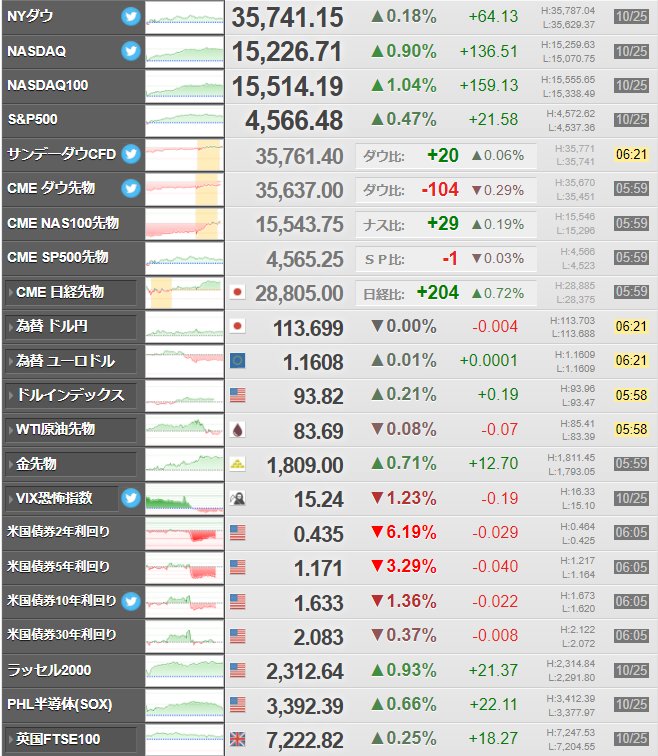The height and width of the screenshot is (756, 658).
Task: Click UK flag in 英国FTSE100 row
Action: click(x=237, y=739)
